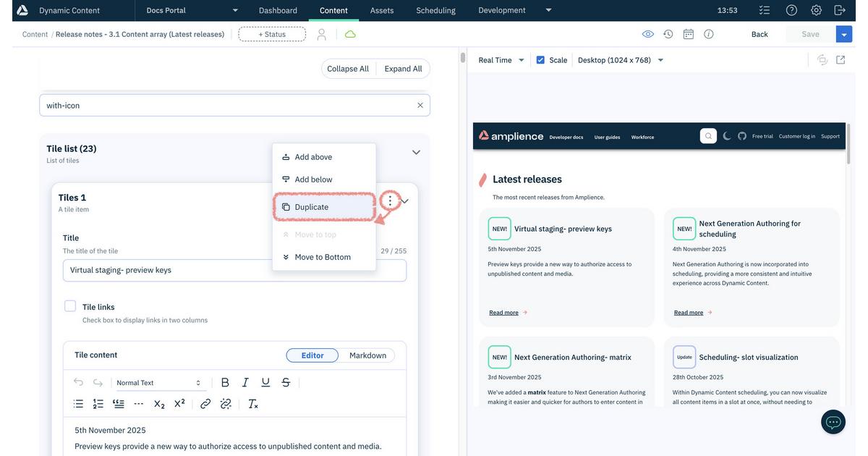The width and height of the screenshot is (868, 456).
Task: Open the Tiles 1 three-dot menu
Action: [390, 200]
